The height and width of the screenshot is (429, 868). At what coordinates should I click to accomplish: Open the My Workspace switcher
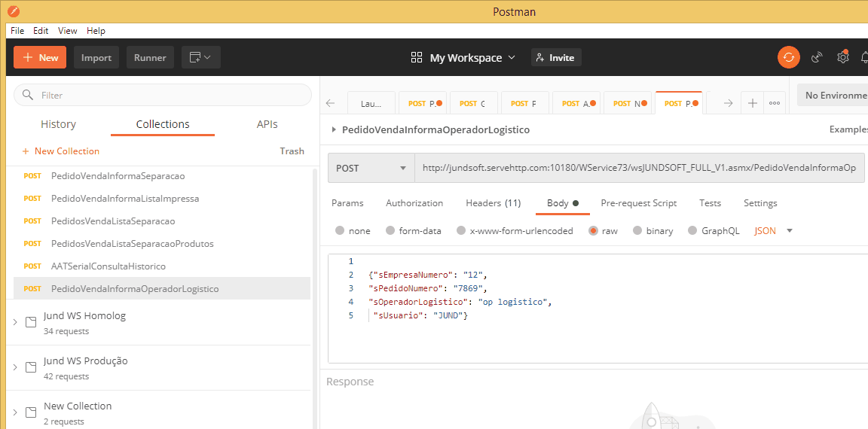click(x=464, y=57)
